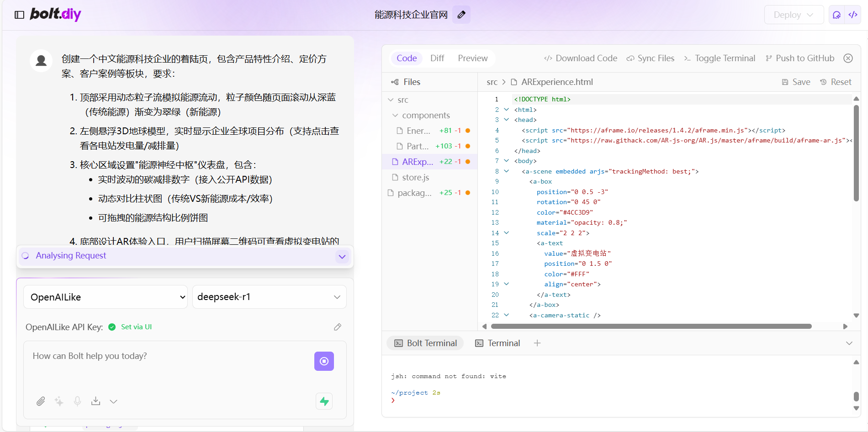
Task: Click the code editor vertical scrollbar
Action: (x=856, y=153)
